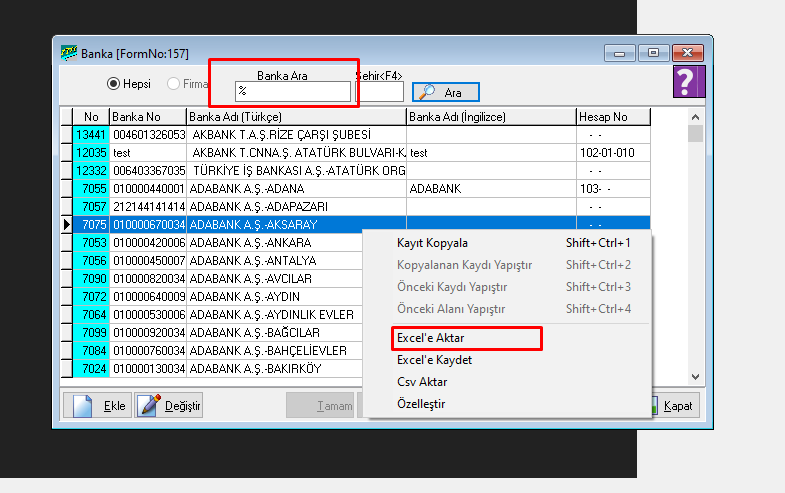785x493 pixels.
Task: Click Banka No cell 212144141414
Action: [x=148, y=207]
